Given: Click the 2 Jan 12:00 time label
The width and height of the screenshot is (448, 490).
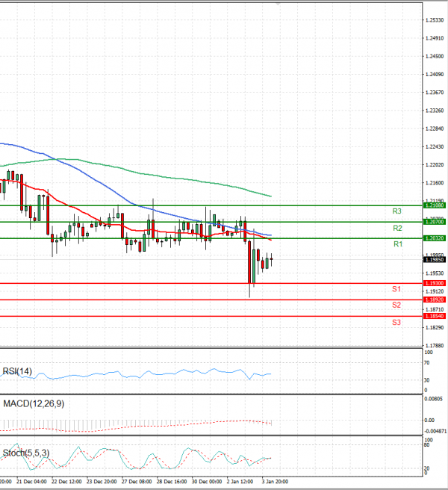Looking at the screenshot, I should point(240,482).
